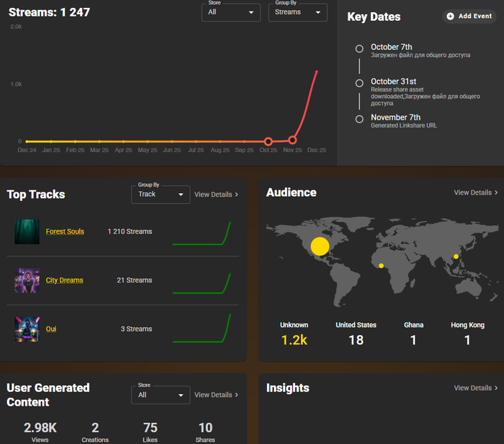Image resolution: width=504 pixels, height=444 pixels.
Task: Click the Add Event button
Action: click(469, 16)
